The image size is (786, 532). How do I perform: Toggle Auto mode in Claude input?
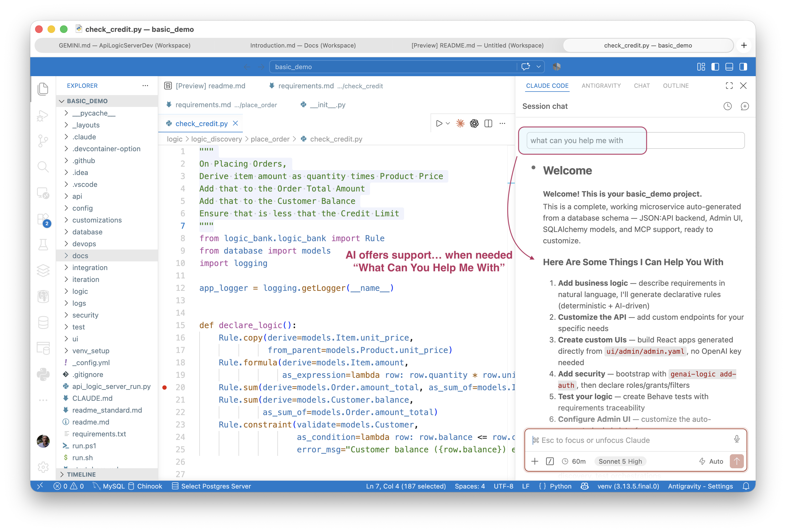tap(711, 461)
